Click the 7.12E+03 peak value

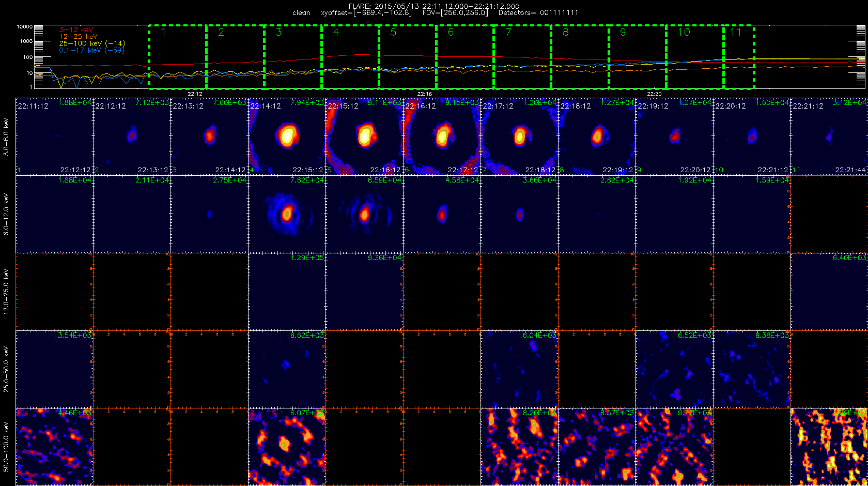pyautogui.click(x=152, y=102)
